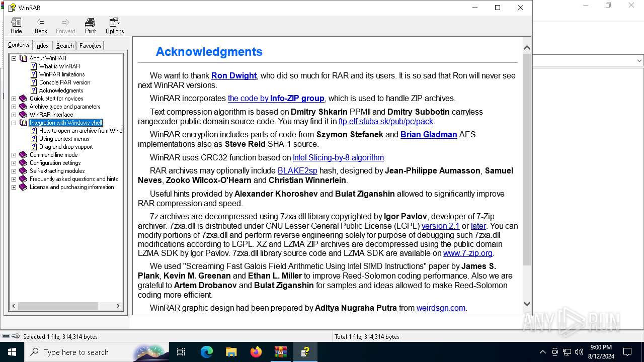Switch to the Search tab
The height and width of the screenshot is (362, 644).
(65, 46)
